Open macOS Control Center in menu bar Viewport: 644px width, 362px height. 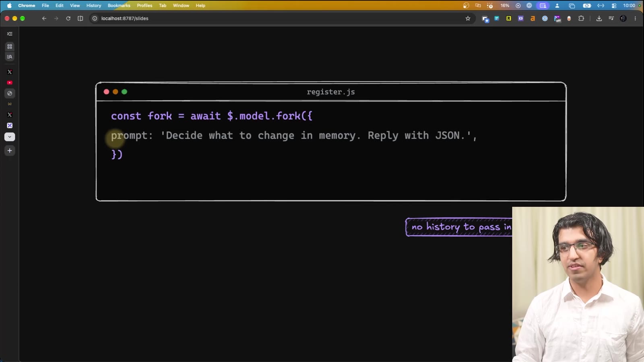click(614, 6)
